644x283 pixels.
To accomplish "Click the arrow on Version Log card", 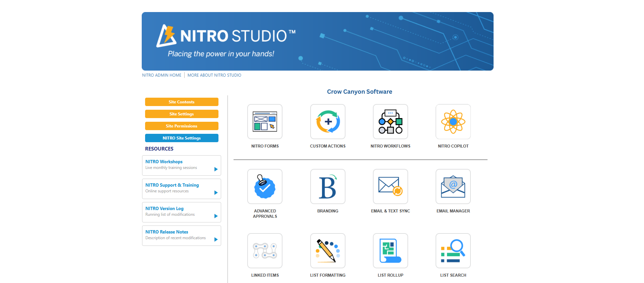I will pos(216,216).
